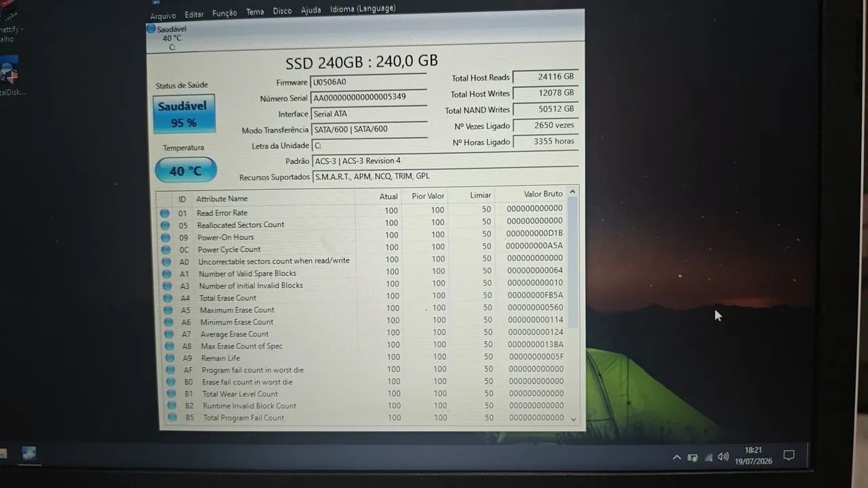Click status icon for Runtime Invalid Block Count
Image resolution: width=868 pixels, height=488 pixels.
171,407
